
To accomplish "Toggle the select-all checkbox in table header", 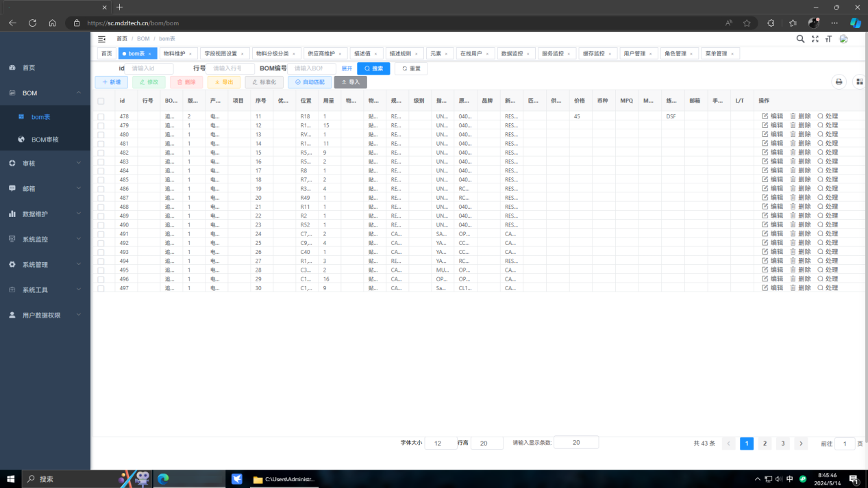I will point(101,101).
